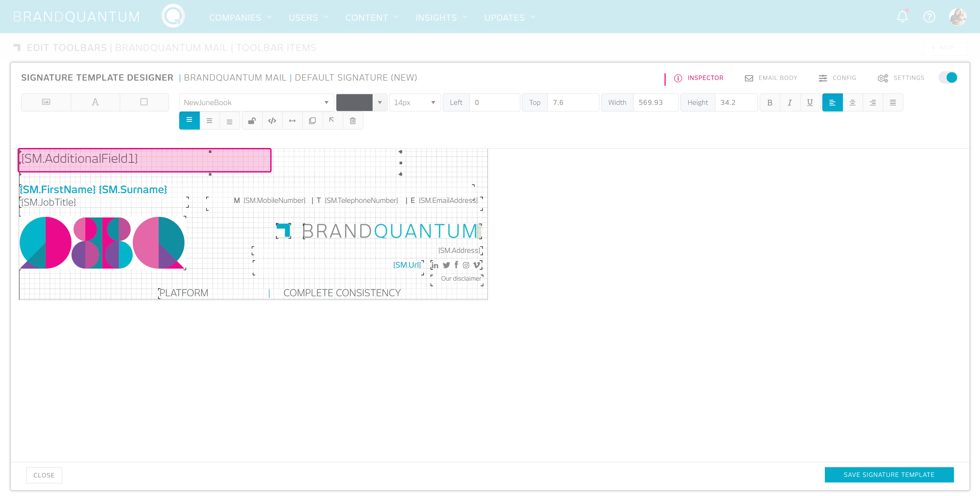Click the Back button
Screen dimensions: 980x496
[x=945, y=47]
